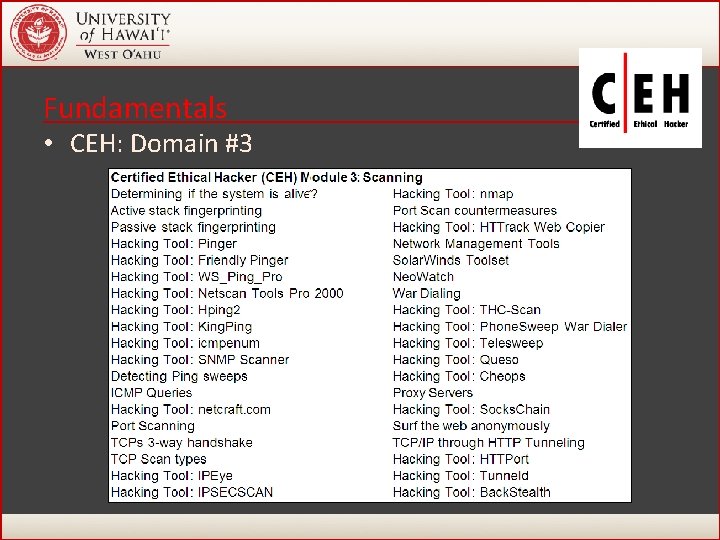Viewport: 720px width, 540px height.
Task: Click 'TCP/IP through HTTP Tunneling' line
Action: pos(489,443)
